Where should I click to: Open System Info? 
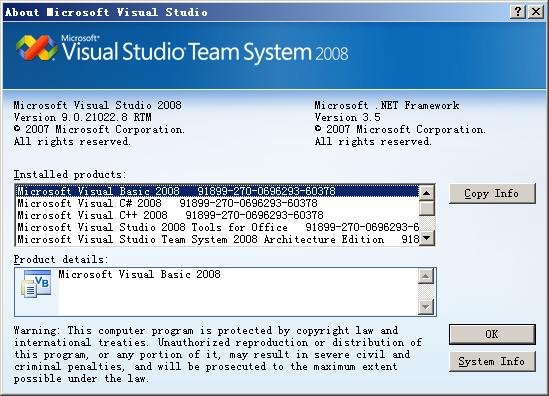492,361
